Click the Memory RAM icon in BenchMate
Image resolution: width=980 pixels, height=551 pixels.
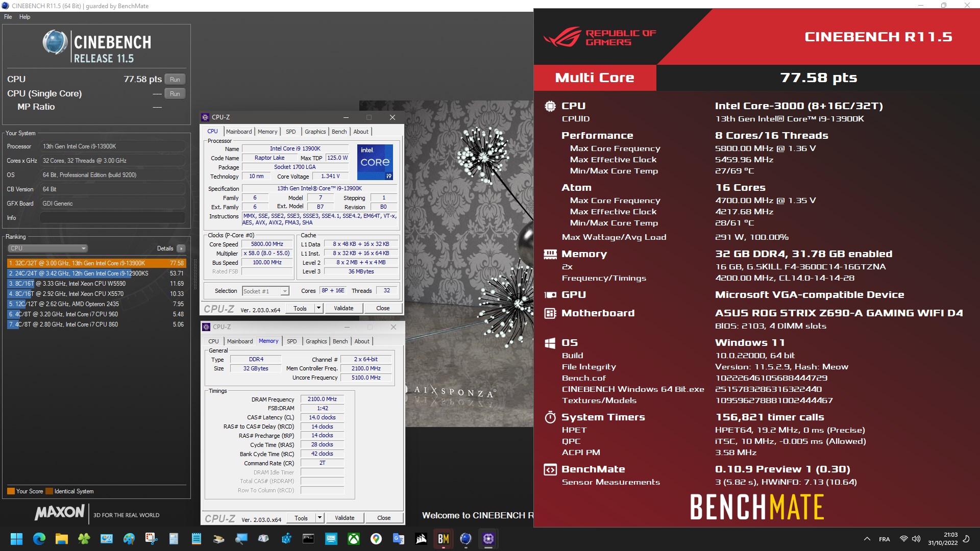click(550, 254)
